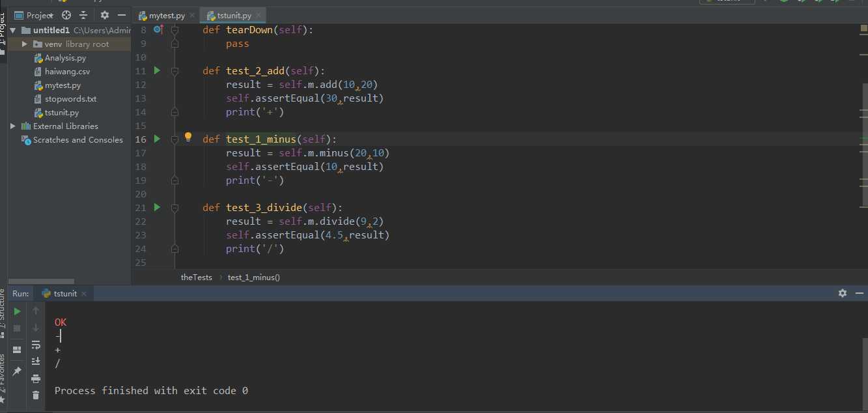Click the stop process square icon
The height and width of the screenshot is (413, 868).
pyautogui.click(x=18, y=328)
